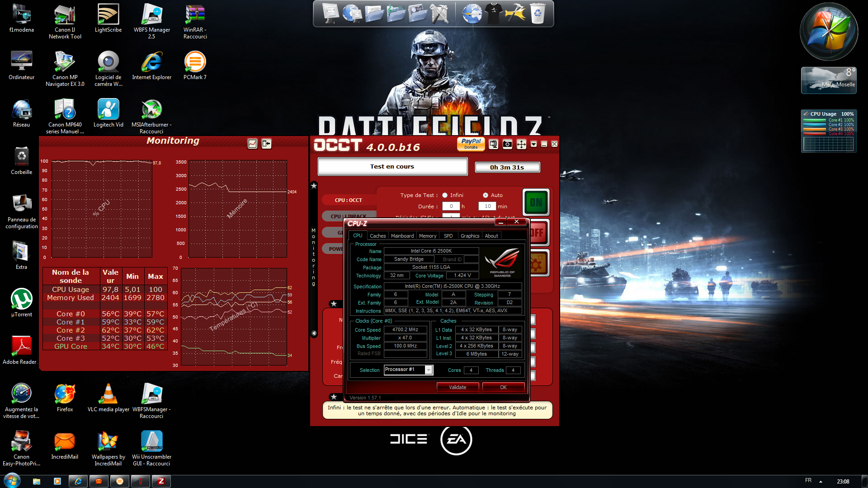Select the Infini test type radio
Image resolution: width=868 pixels, height=488 pixels.
[x=445, y=195]
